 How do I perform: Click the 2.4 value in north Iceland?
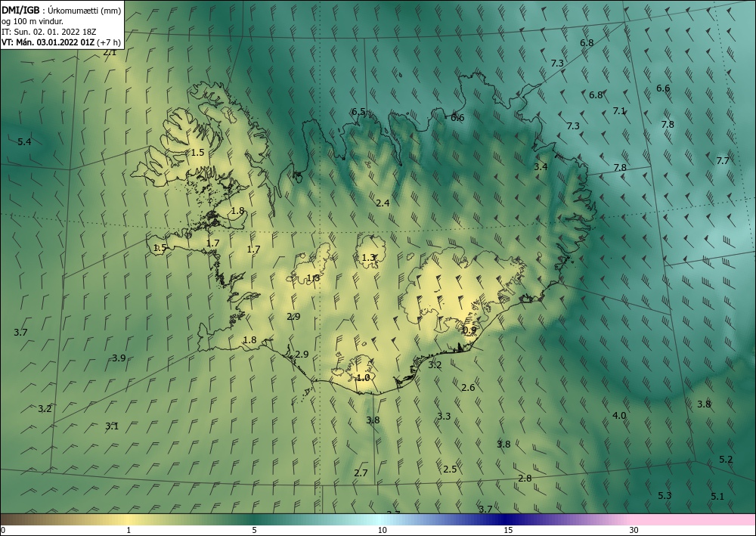tap(383, 203)
